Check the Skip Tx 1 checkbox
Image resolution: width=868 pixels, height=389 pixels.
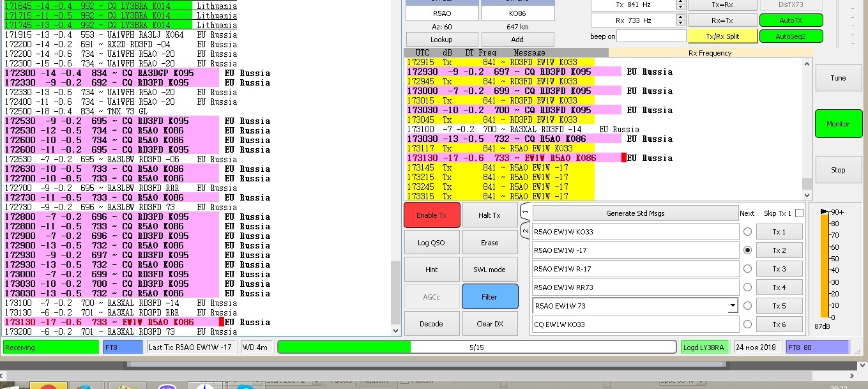(x=799, y=213)
